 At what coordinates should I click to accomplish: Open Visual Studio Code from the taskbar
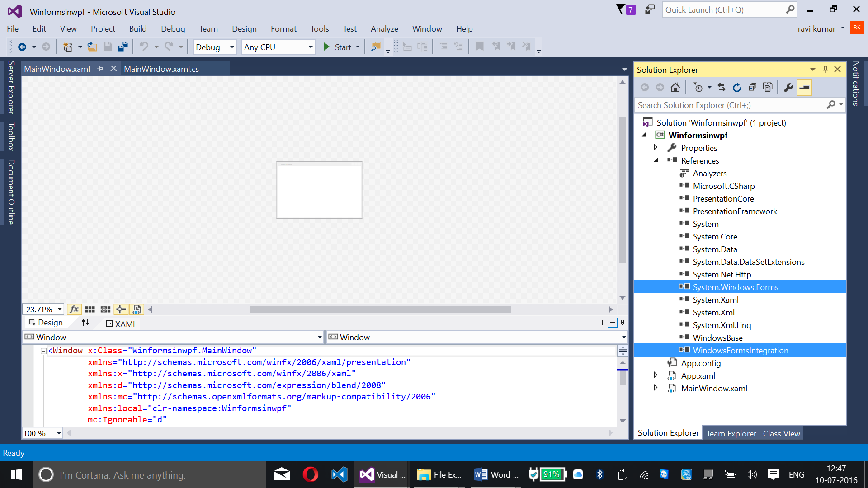click(x=340, y=474)
